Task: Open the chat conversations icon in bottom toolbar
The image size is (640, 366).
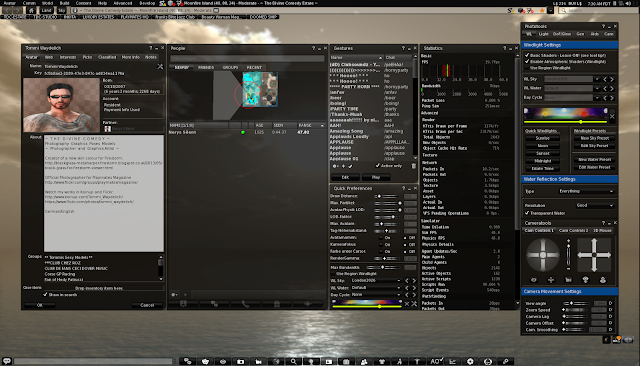Action: coord(188,361)
